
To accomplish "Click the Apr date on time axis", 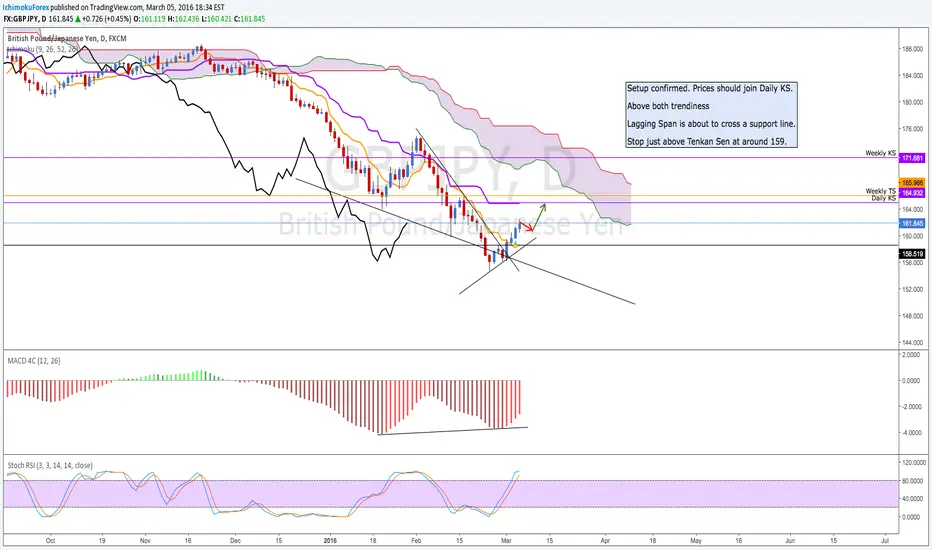I will 605,540.
